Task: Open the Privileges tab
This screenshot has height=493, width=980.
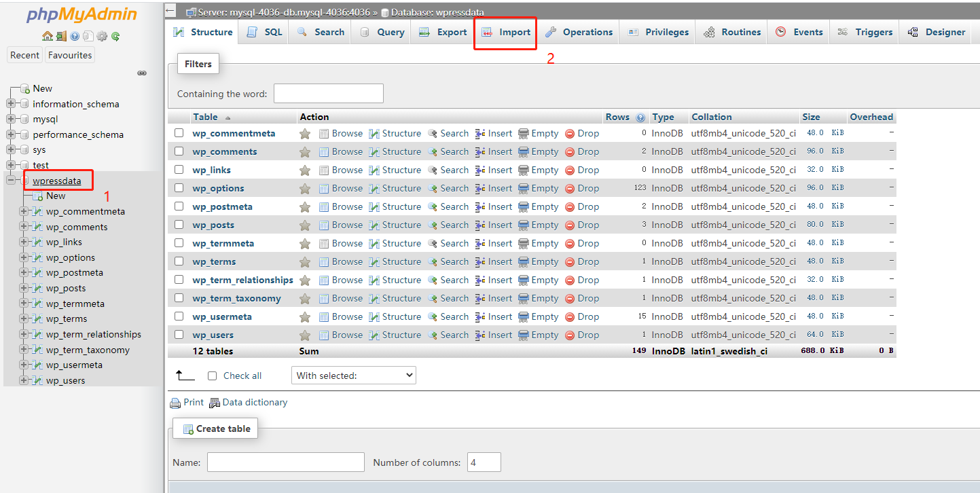Action: 657,31
